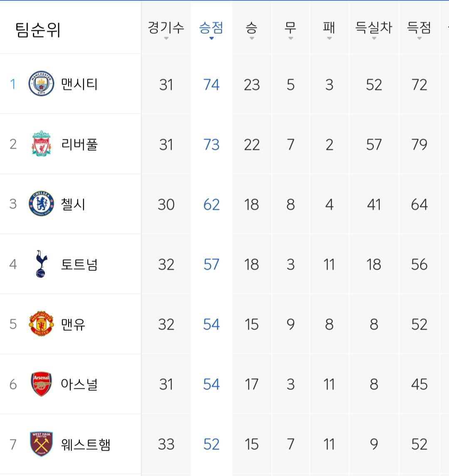449x476 pixels.
Task: Open 맨시티 team page link
Action: 79,84
